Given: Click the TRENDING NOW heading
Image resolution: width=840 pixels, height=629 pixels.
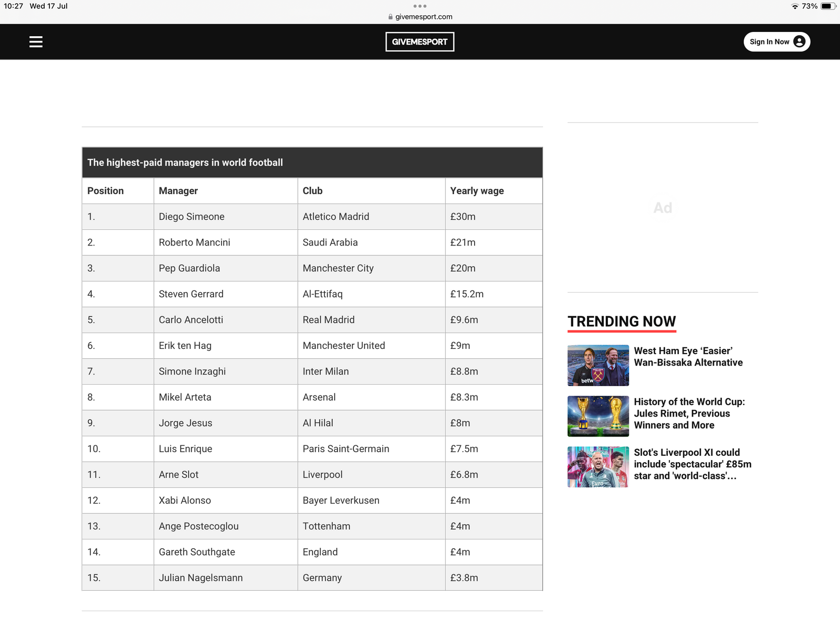Looking at the screenshot, I should [622, 322].
